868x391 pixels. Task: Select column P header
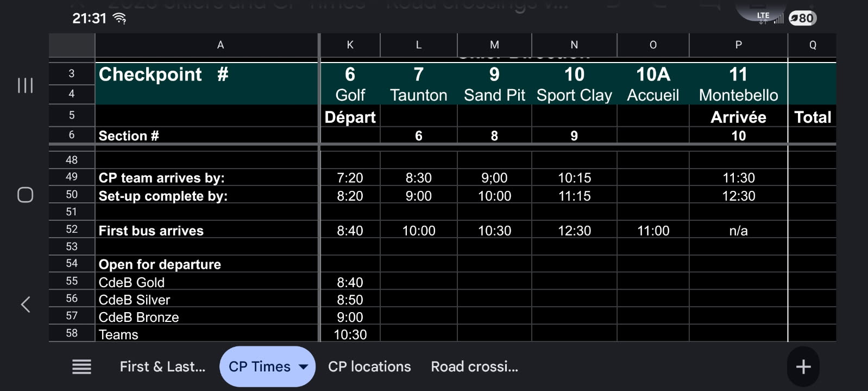click(738, 45)
